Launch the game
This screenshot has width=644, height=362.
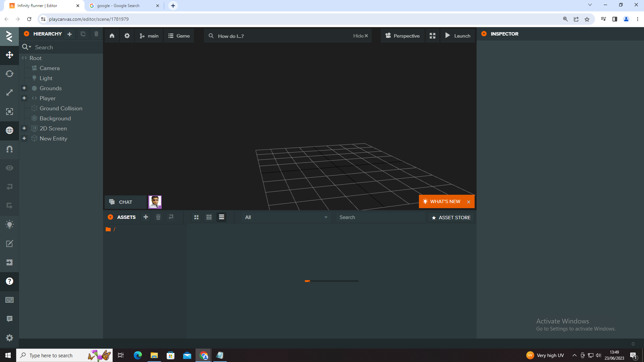click(x=458, y=36)
